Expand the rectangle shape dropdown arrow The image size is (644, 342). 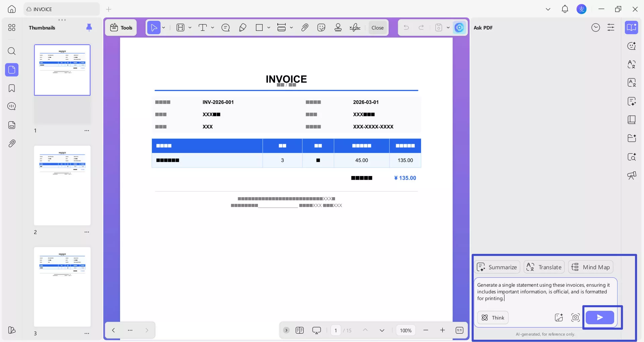(269, 27)
